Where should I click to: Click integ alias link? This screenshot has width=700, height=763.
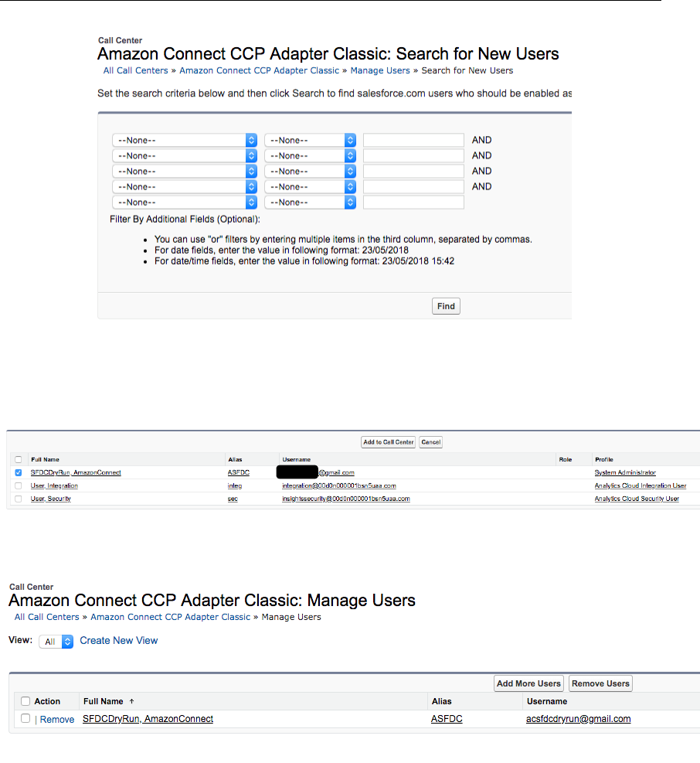(x=234, y=485)
